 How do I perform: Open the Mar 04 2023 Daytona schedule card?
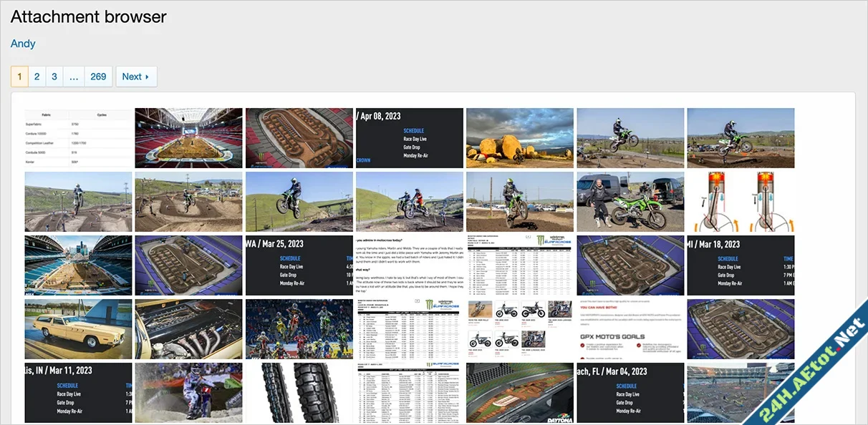630,393
